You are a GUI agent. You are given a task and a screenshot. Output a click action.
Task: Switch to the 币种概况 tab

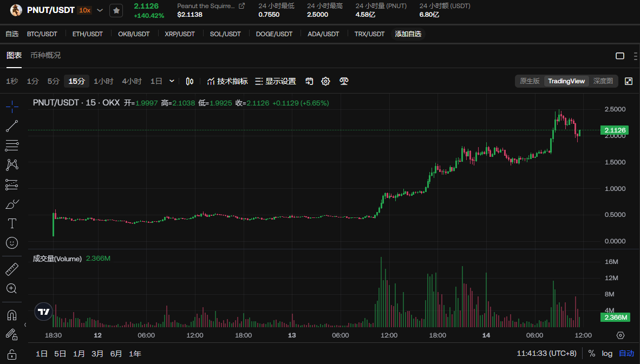coord(45,55)
